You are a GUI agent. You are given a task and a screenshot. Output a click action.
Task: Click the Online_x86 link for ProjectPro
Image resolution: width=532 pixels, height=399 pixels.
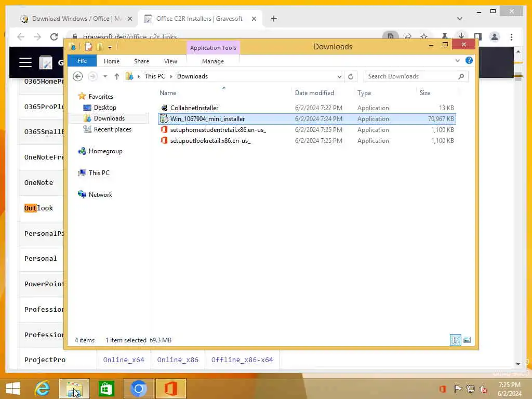[178, 360]
